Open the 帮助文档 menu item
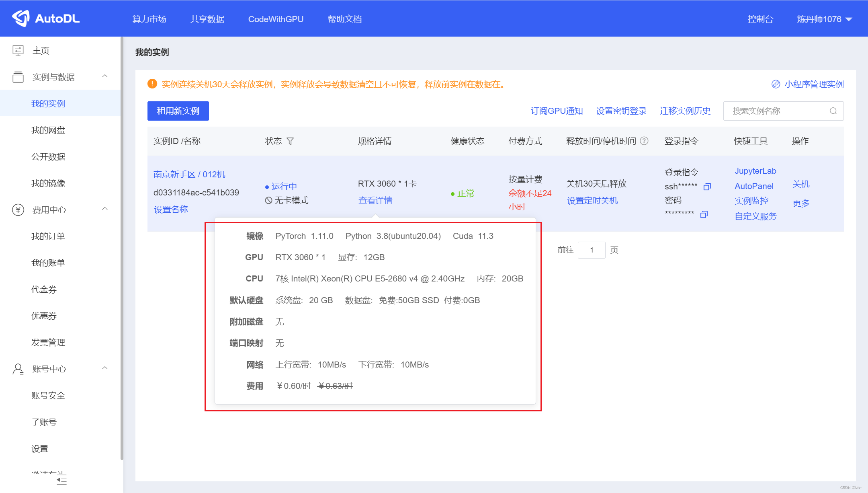This screenshot has width=868, height=493. coord(344,19)
